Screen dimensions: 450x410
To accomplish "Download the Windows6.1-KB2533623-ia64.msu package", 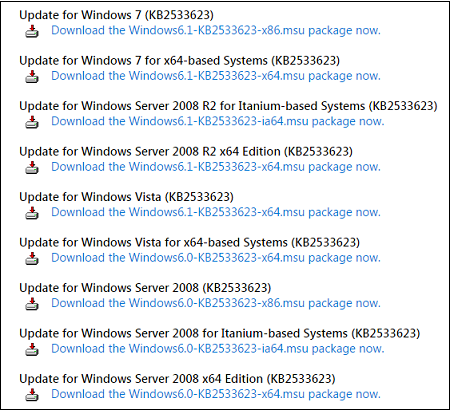I will pyautogui.click(x=218, y=121).
